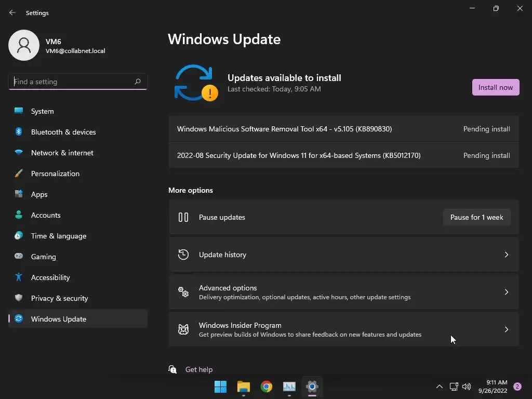The image size is (532, 399).
Task: Click the Accessibility figure icon
Action: 19,277
